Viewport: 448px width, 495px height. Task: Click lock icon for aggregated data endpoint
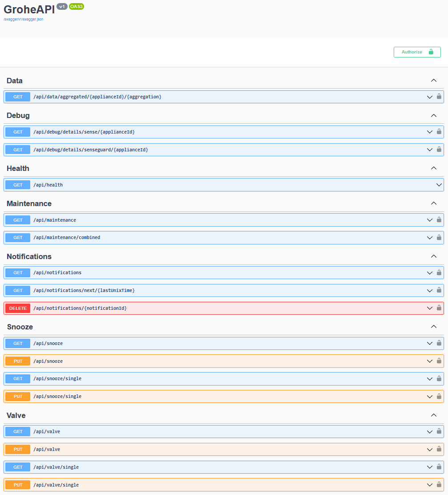pyautogui.click(x=439, y=96)
